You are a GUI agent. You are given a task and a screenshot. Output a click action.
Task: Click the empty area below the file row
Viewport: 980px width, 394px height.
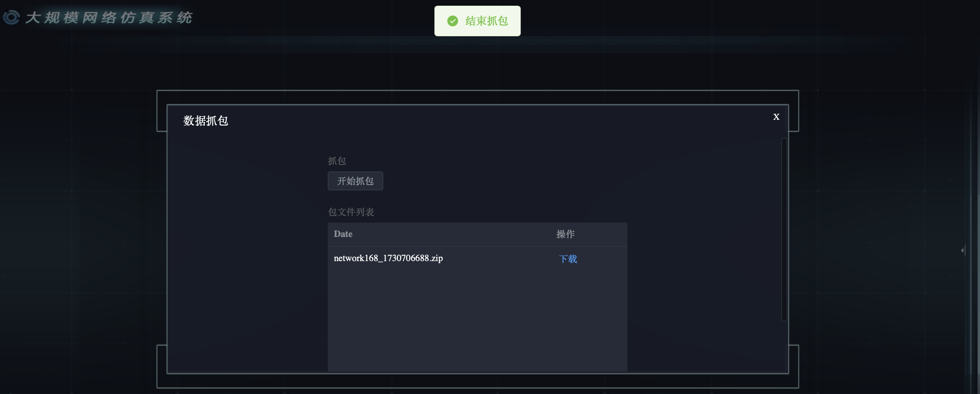[477, 319]
